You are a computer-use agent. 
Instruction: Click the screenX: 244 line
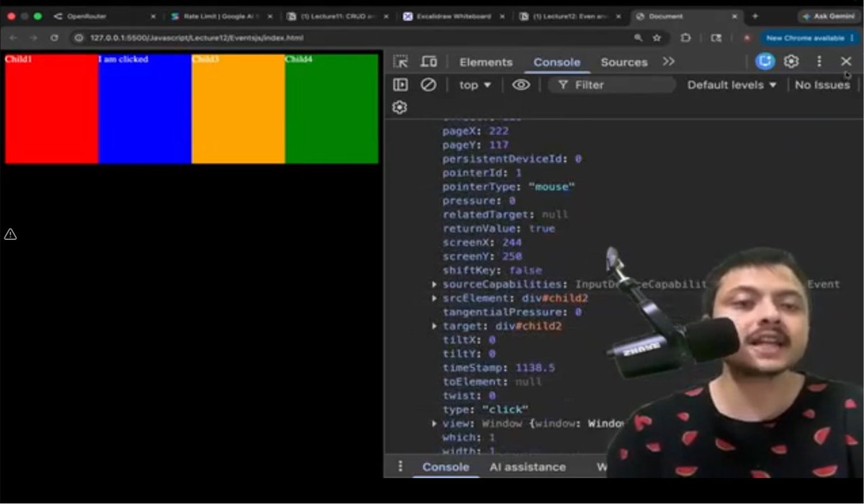482,243
